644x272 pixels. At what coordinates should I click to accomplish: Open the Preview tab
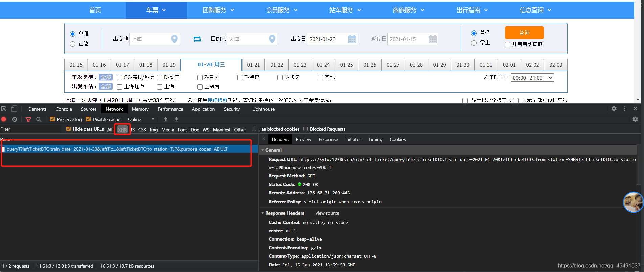tap(303, 139)
